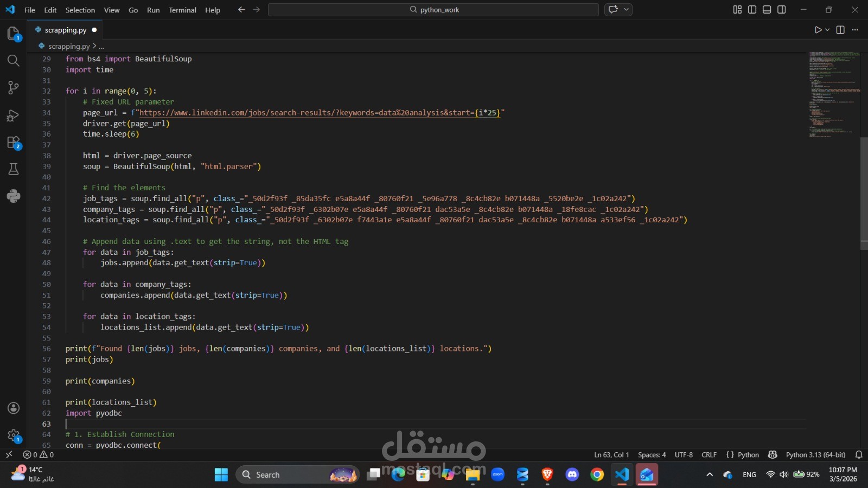
Task: Open the Run Python File dropdown arrow
Action: pyautogui.click(x=827, y=30)
